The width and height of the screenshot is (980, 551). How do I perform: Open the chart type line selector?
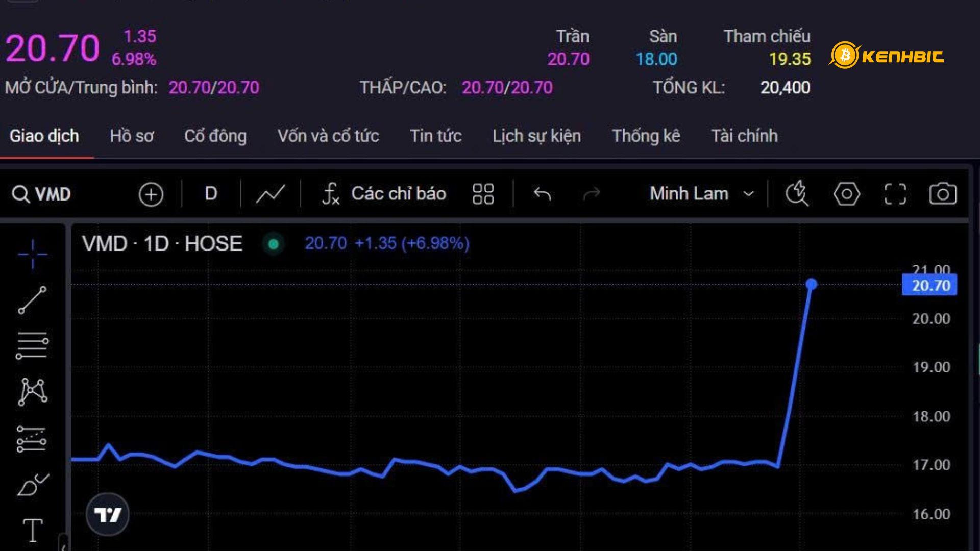pyautogui.click(x=270, y=194)
